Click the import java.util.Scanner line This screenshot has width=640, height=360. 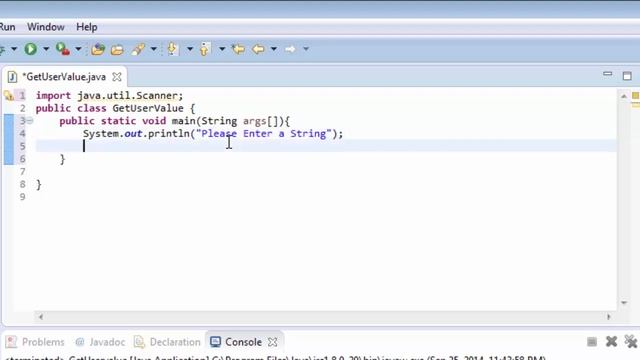(109, 96)
